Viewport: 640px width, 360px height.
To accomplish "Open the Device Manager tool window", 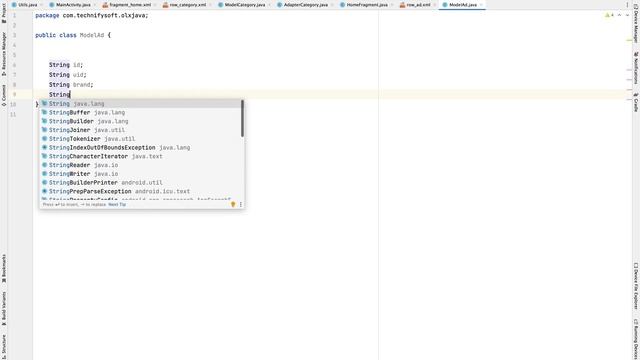I will [636, 24].
